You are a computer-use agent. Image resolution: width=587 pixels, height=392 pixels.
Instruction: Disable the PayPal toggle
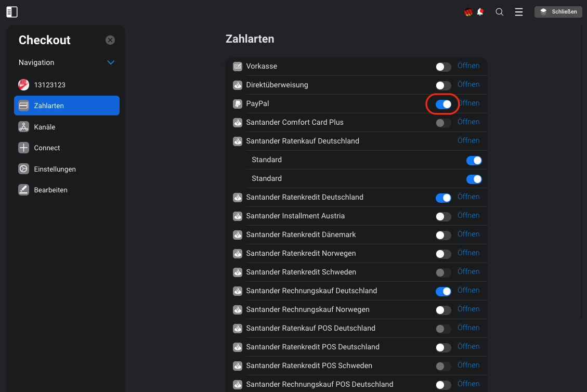[x=443, y=104]
